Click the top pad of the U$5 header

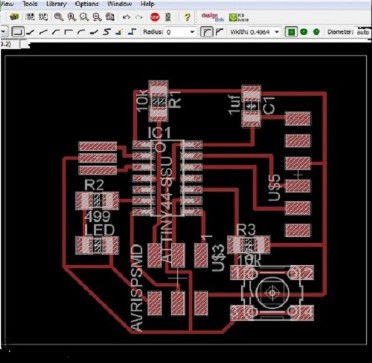(x=298, y=119)
